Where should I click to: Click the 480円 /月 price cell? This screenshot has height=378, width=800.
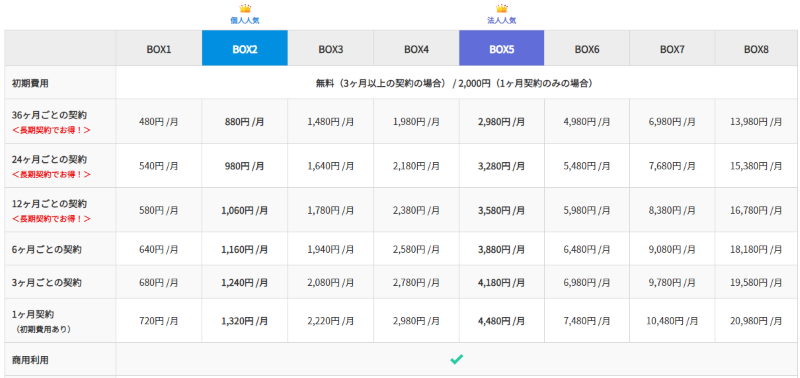[x=159, y=122]
